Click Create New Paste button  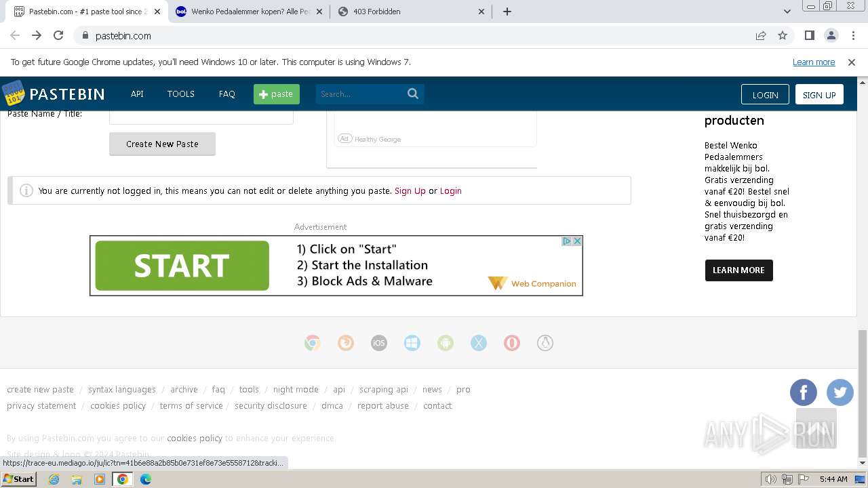coord(162,144)
